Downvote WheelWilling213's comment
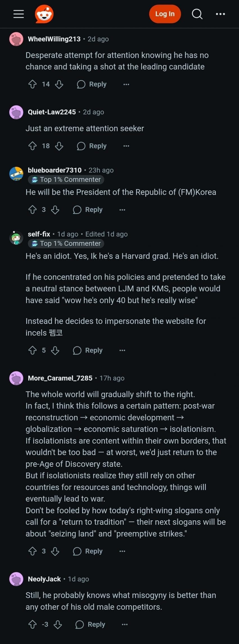 pos(59,84)
